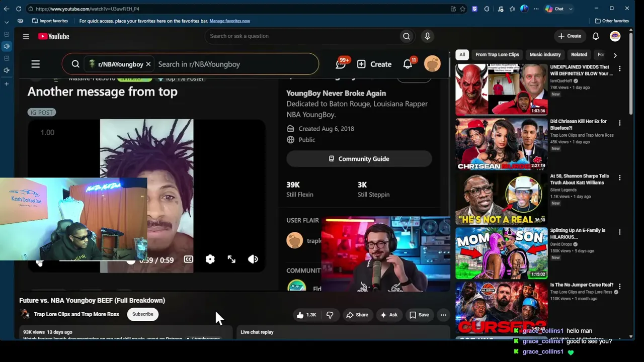This screenshot has height=362, width=644.
Task: Open the browser profile avatar
Action: tap(524, 9)
